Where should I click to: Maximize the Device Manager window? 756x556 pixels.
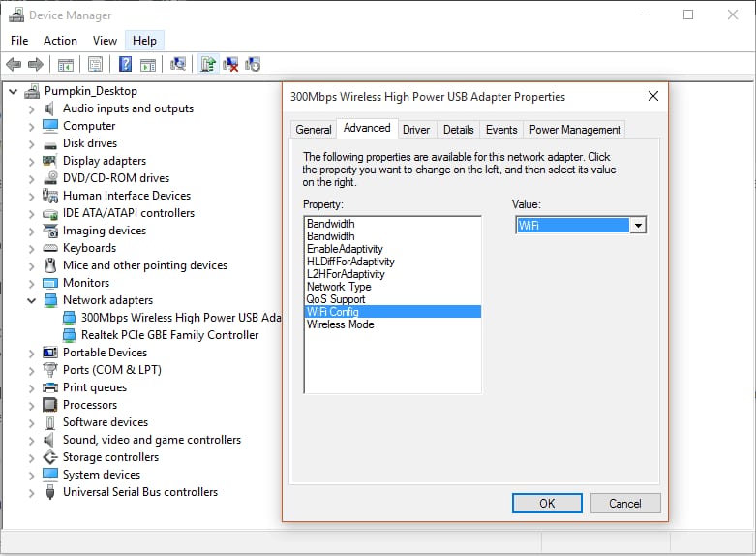point(688,15)
